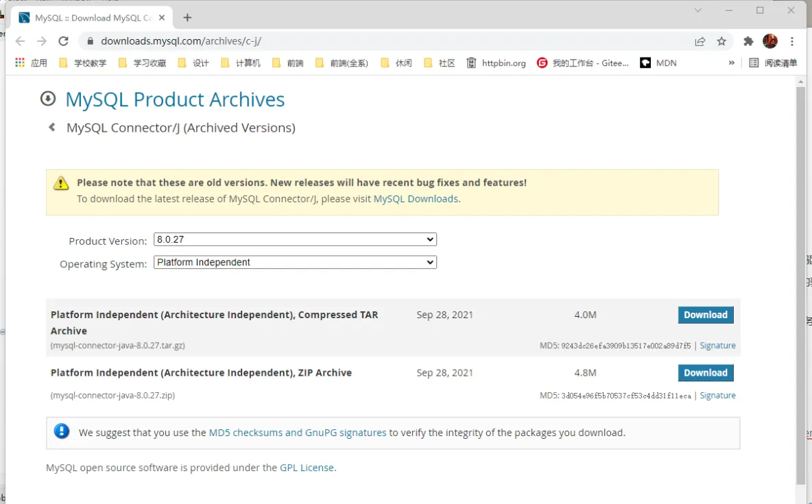Show more bookmarks with the double chevron
Screen dimensions: 812x504
point(731,63)
